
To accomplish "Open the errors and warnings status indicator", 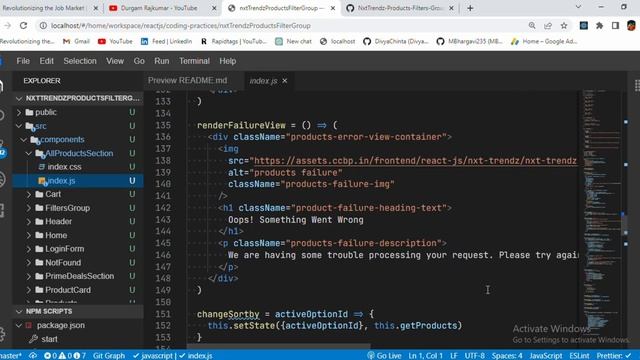I will tap(64, 356).
